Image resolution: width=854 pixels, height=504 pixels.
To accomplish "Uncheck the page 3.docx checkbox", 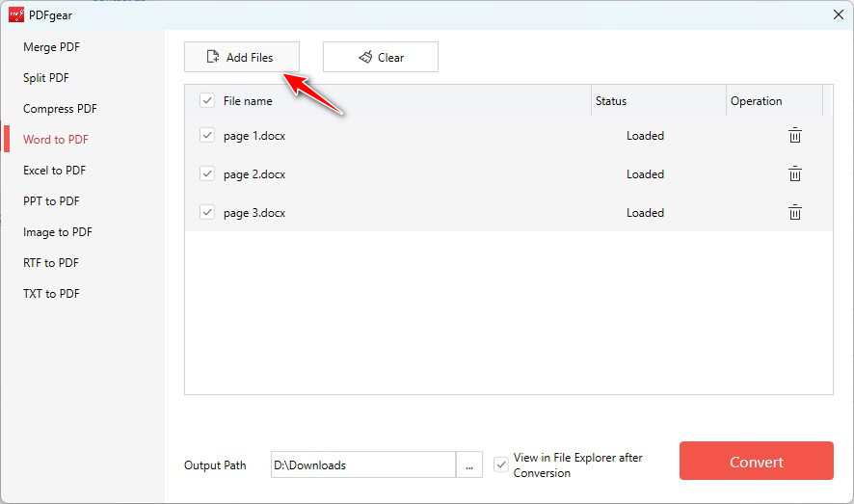I will coord(207,212).
